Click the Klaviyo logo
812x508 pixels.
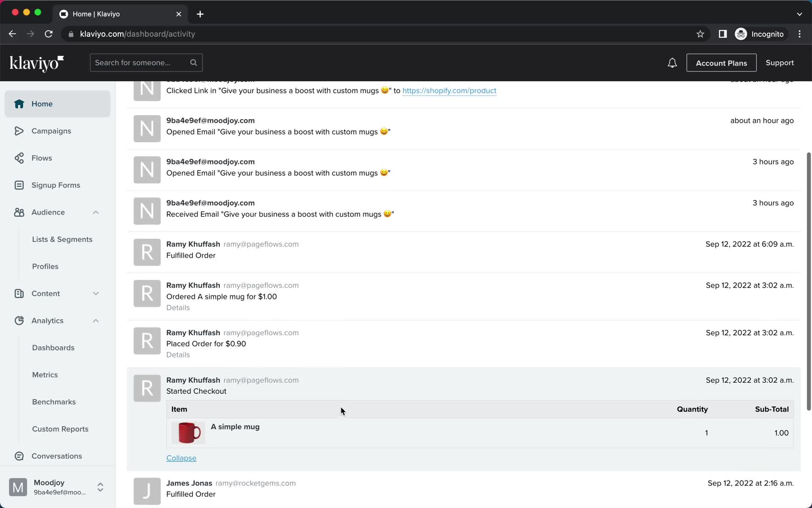click(x=37, y=63)
